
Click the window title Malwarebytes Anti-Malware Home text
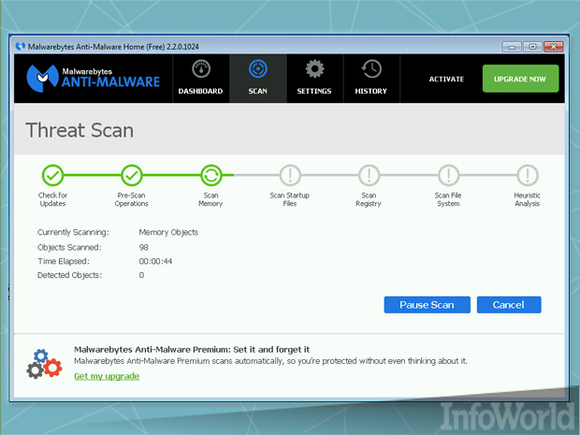[113, 47]
